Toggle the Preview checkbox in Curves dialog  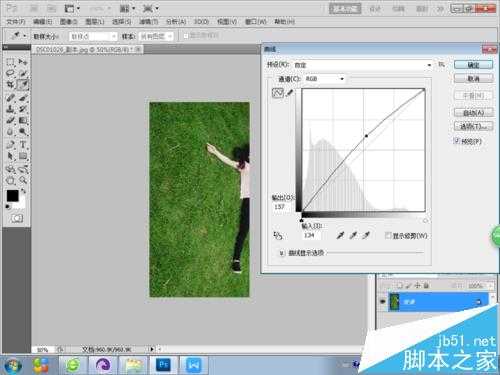coord(457,141)
